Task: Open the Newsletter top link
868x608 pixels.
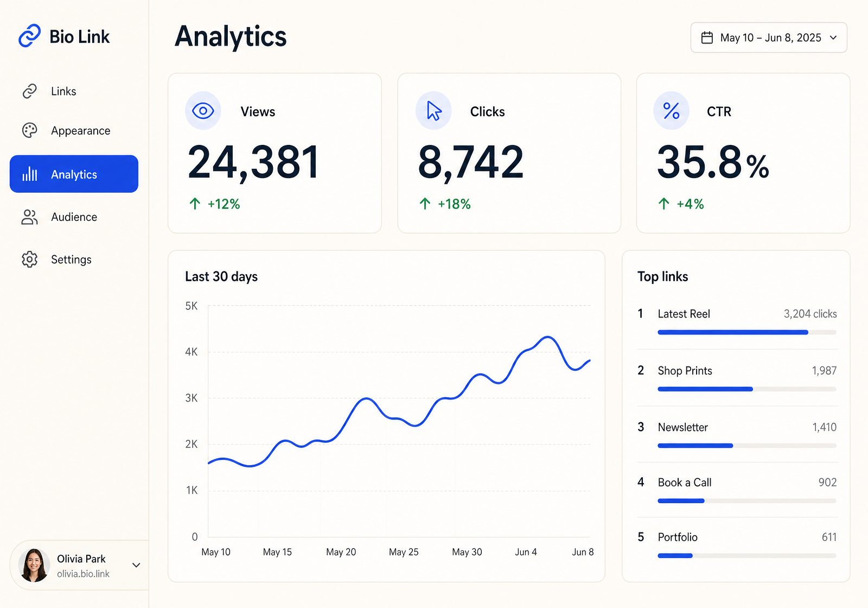Action: click(682, 427)
